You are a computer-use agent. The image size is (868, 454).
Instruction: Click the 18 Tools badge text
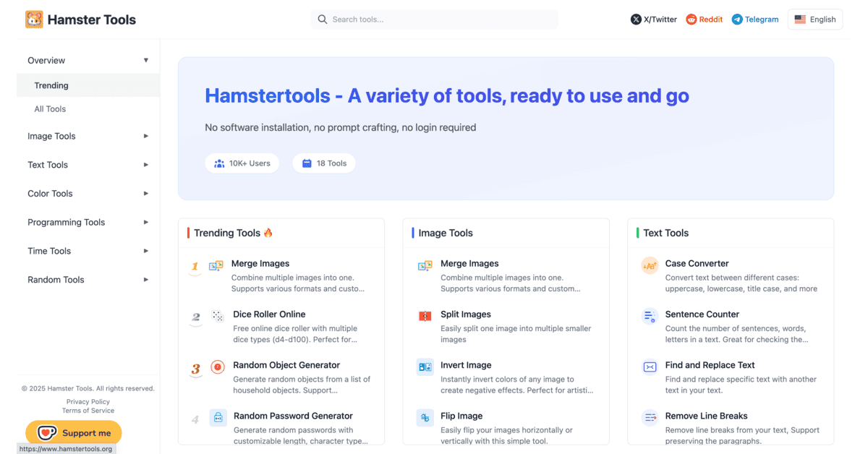pos(331,163)
